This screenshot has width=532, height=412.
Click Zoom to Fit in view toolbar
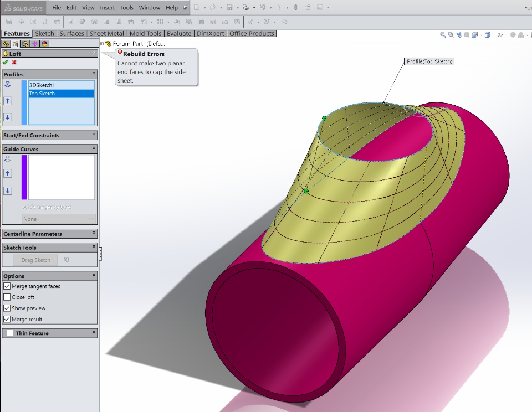[443, 35]
